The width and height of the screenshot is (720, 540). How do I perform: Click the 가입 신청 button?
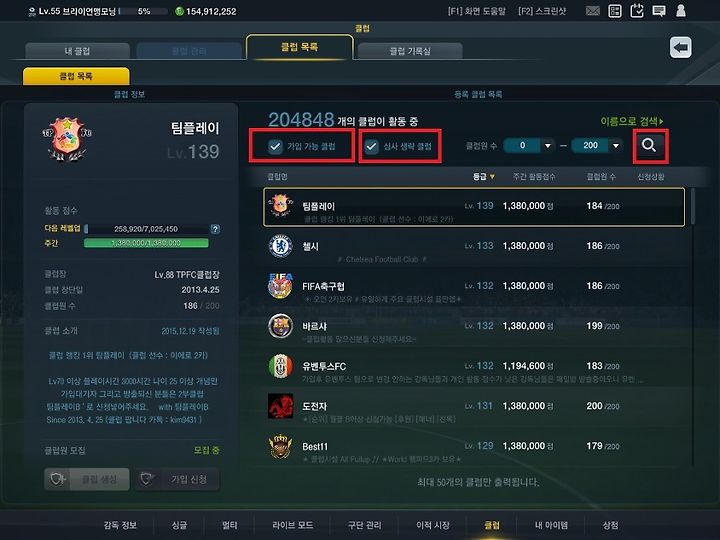point(178,479)
